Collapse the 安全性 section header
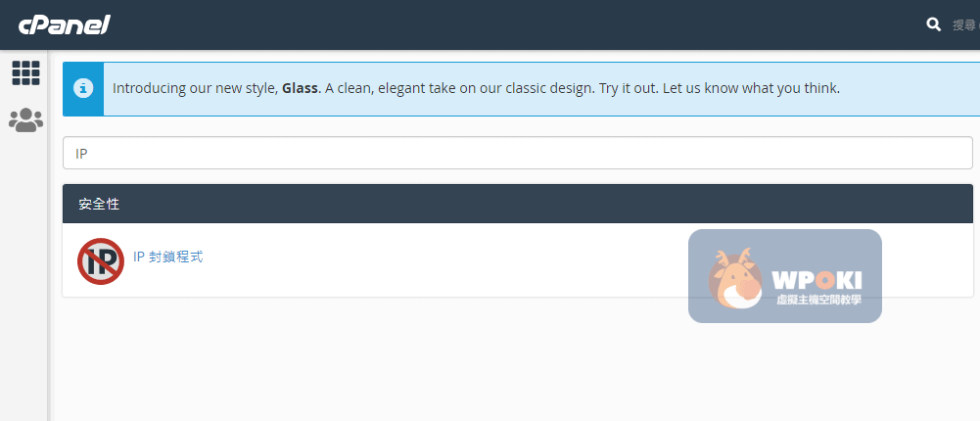The height and width of the screenshot is (421, 980). (517, 204)
